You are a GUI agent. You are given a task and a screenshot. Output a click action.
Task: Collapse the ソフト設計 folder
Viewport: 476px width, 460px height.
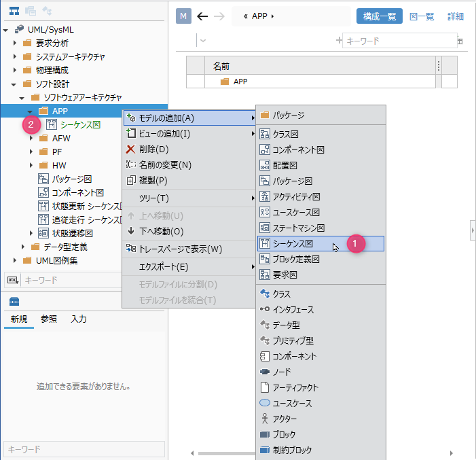(14, 84)
